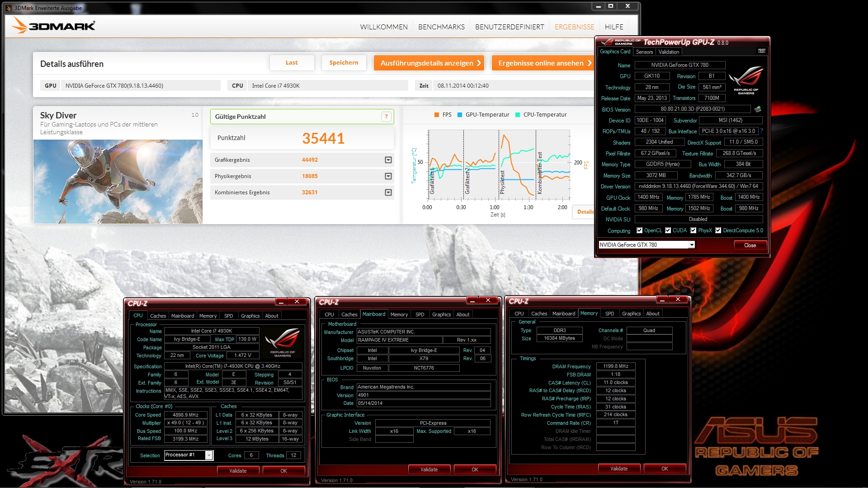Expand the Physikergebnis details

388,176
